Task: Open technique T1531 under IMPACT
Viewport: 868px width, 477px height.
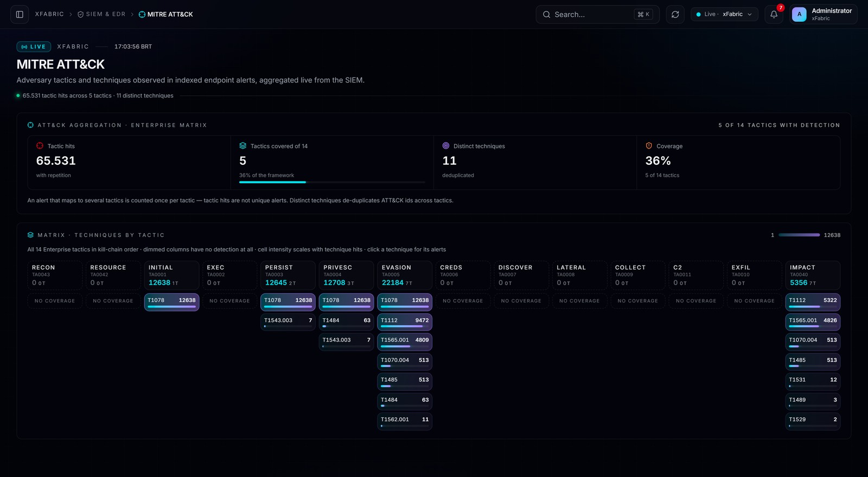Action: pos(813,382)
